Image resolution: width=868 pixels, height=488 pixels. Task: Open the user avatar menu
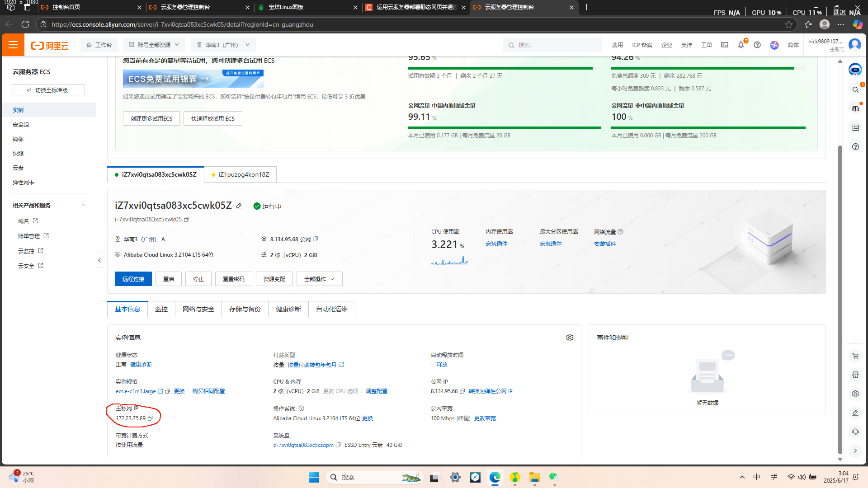(x=855, y=44)
